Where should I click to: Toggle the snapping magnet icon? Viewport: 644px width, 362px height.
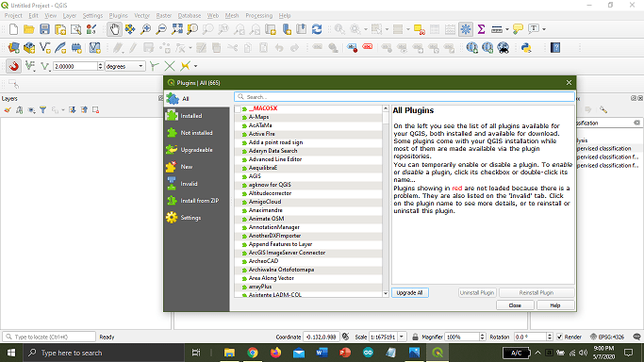(13, 66)
